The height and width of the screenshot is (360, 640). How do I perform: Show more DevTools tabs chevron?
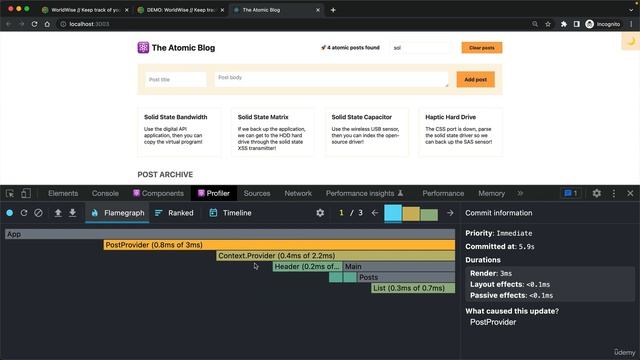click(520, 193)
